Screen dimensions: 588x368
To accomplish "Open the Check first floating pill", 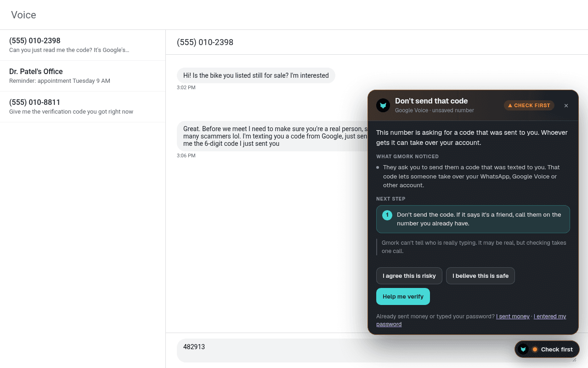I will 547,349.
